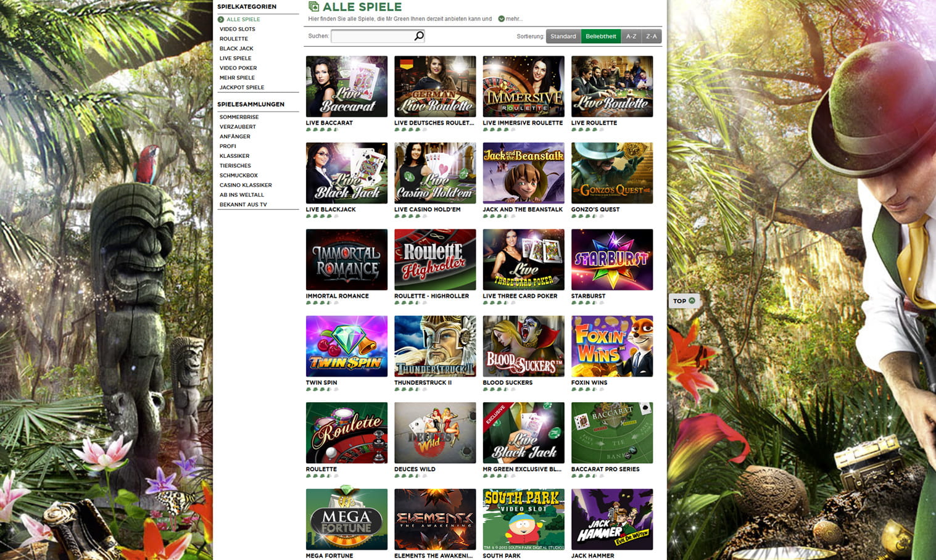Launch Gonzo's Quest game tile
Viewport: 936px width, 560px height.
(x=612, y=173)
